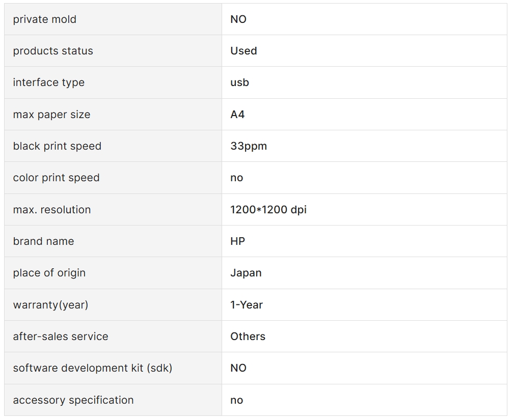The height and width of the screenshot is (420, 514).
Task: Click the 'place of origin' label
Action: pyautogui.click(x=49, y=273)
